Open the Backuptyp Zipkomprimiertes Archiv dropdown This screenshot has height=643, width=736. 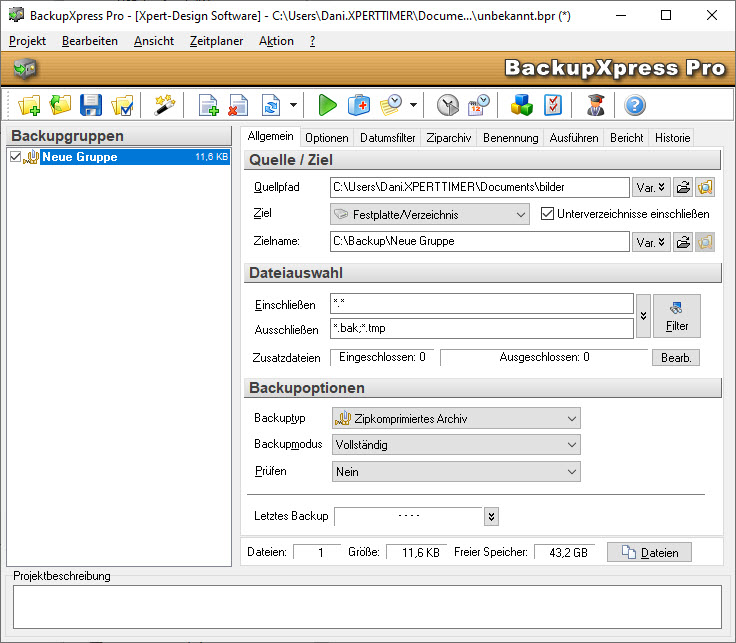point(456,418)
